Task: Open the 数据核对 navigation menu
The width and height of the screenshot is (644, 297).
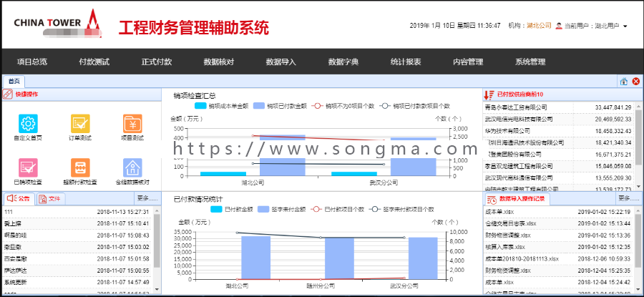Action: point(219,62)
